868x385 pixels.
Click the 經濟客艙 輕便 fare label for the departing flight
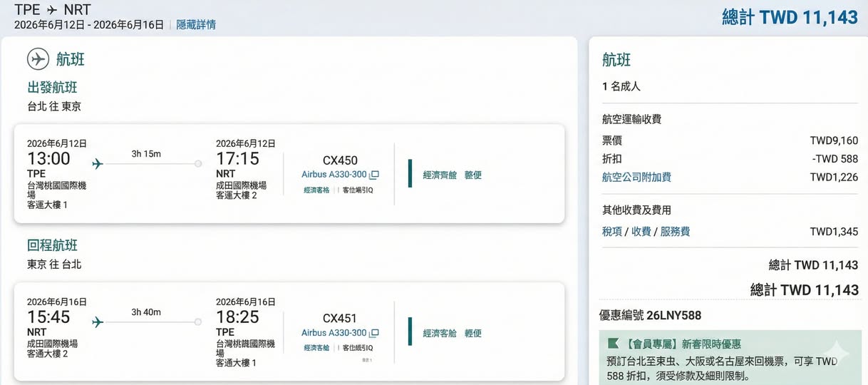click(x=452, y=175)
